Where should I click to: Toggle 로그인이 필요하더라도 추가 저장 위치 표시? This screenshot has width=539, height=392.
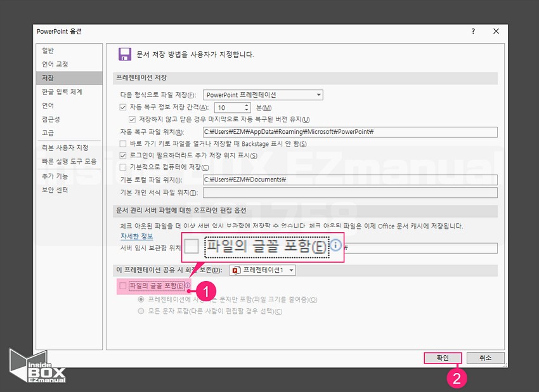point(123,155)
